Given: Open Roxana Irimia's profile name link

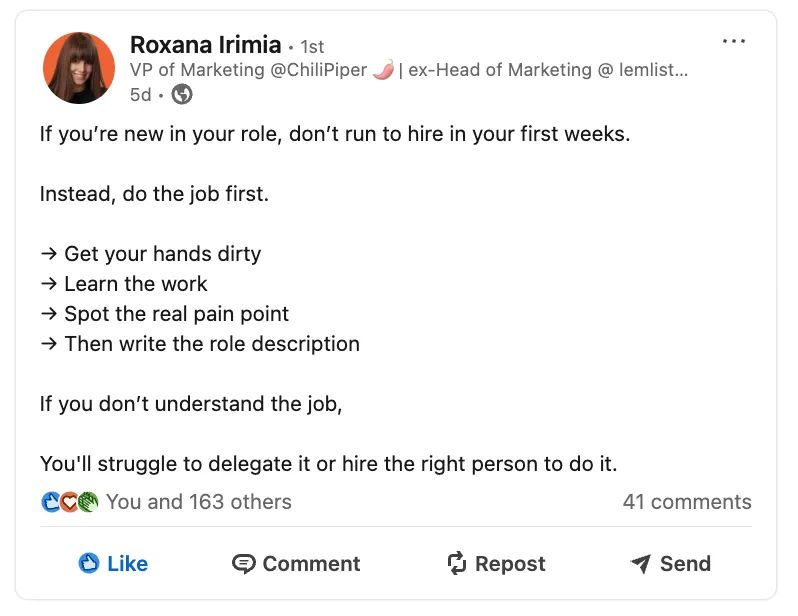Looking at the screenshot, I should [x=205, y=45].
